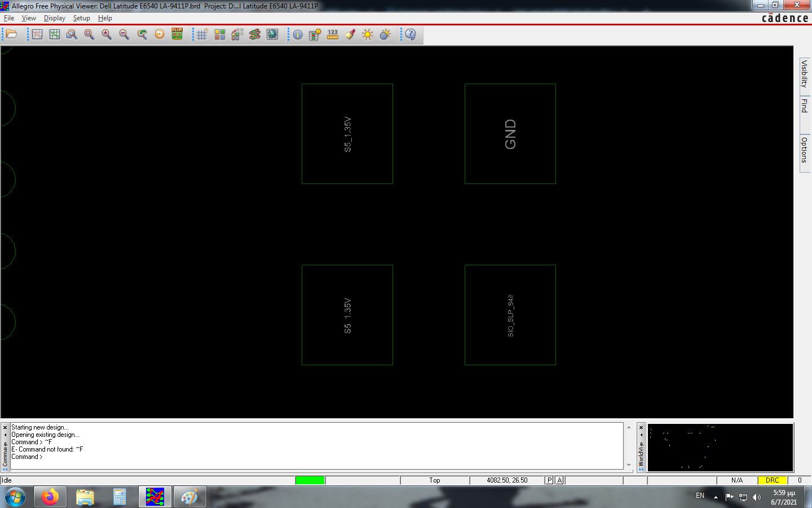Click the Open file folder icon

(x=11, y=34)
